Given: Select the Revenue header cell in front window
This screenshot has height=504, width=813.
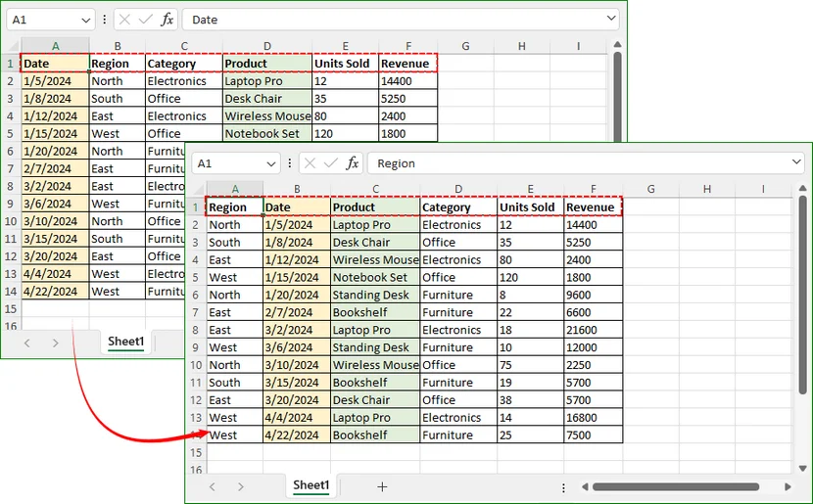Looking at the screenshot, I should coord(594,207).
